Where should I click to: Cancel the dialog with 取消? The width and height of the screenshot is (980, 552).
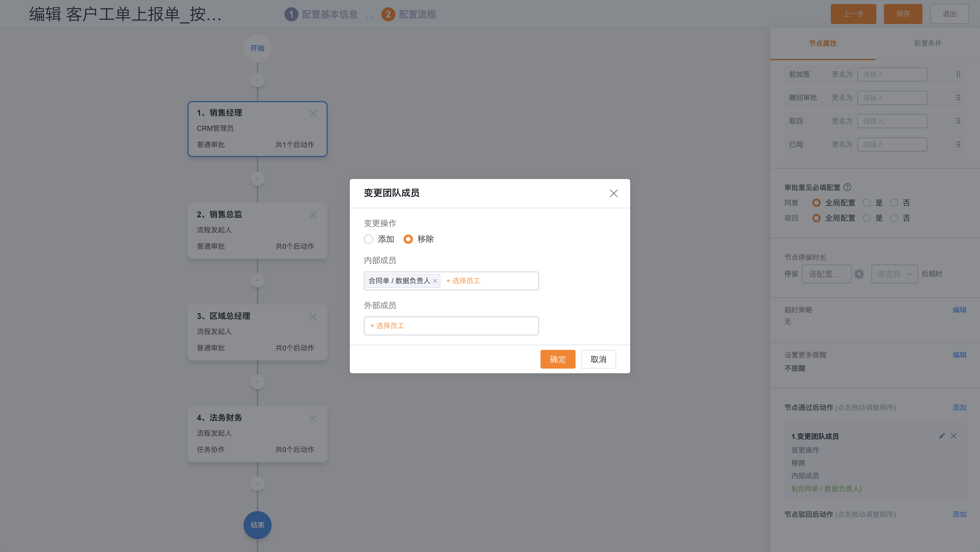tap(598, 359)
